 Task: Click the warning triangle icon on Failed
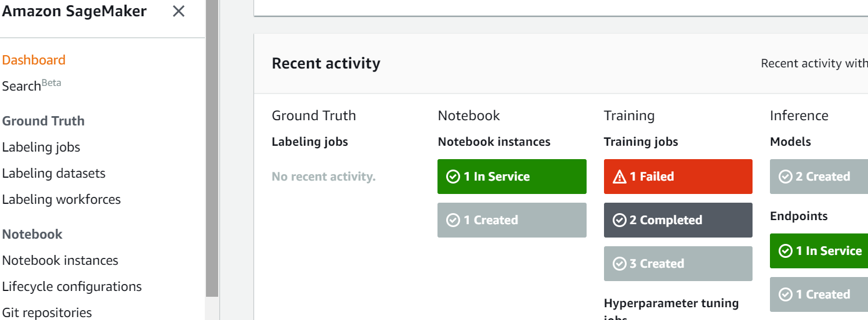[620, 177]
